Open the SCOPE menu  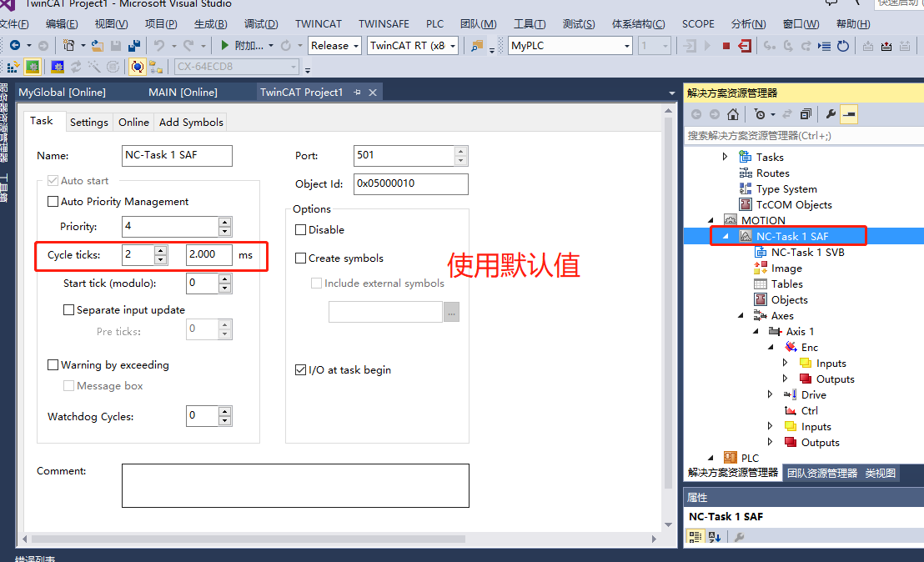tap(698, 24)
